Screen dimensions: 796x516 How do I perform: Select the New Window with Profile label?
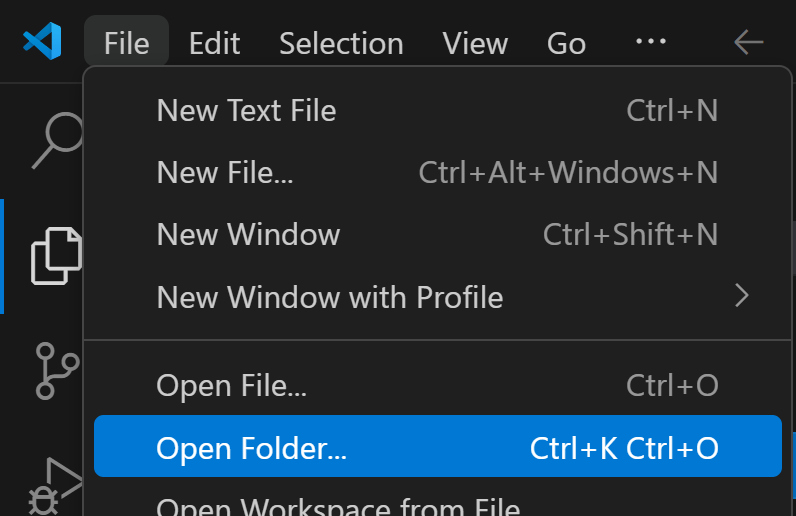329,297
